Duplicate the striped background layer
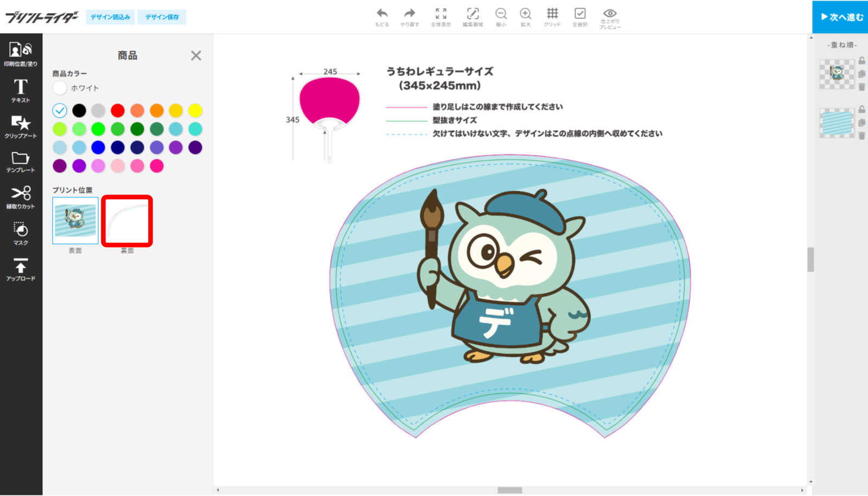This screenshot has height=496, width=868. [861, 123]
